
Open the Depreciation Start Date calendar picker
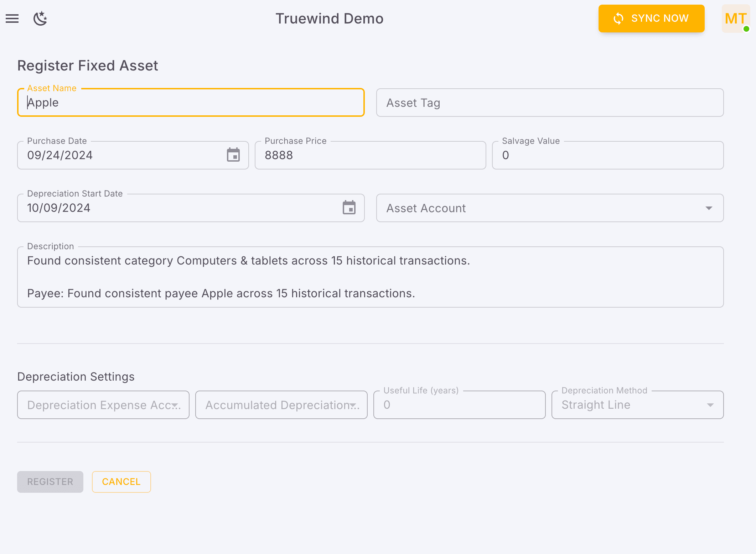tap(349, 208)
